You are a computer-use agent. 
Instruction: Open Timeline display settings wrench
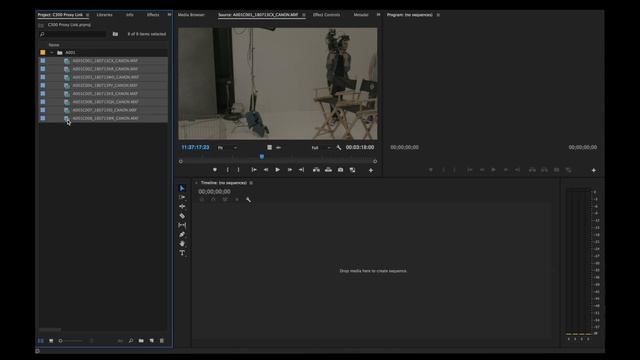pos(248,200)
